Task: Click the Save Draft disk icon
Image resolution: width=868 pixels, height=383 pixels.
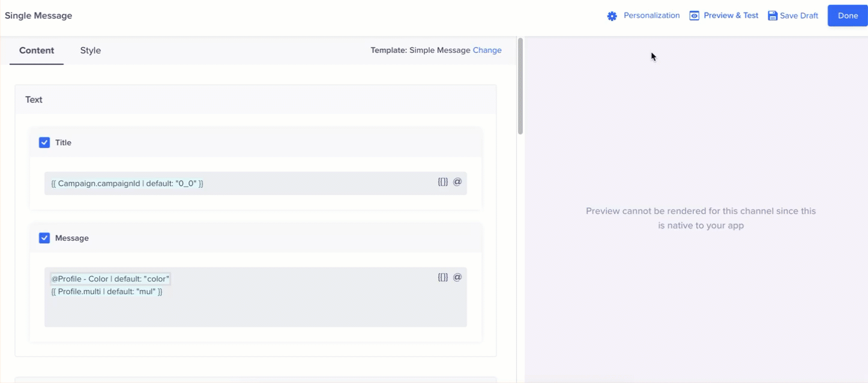Action: pyautogui.click(x=774, y=15)
